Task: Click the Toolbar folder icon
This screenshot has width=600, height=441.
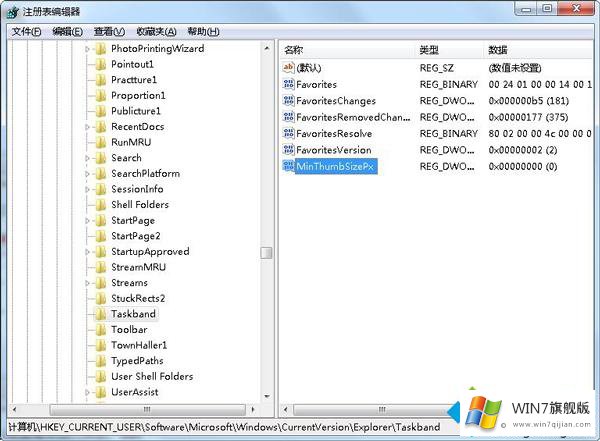Action: point(101,330)
